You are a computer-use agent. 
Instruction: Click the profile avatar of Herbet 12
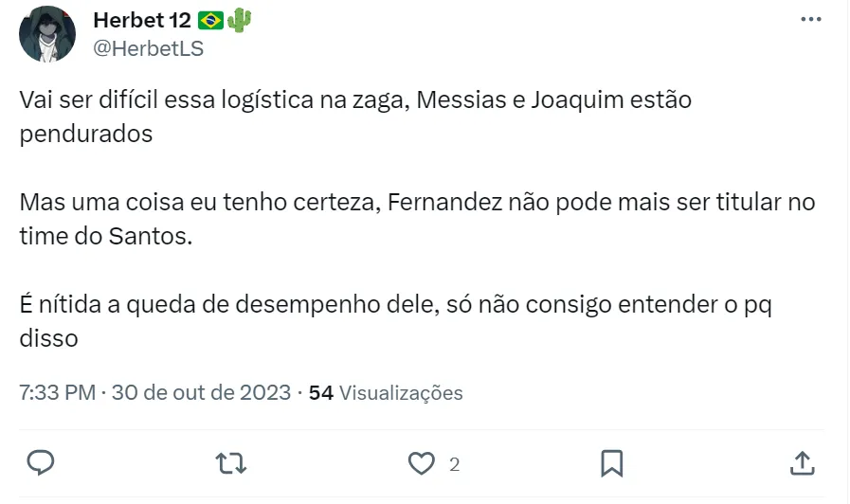pos(47,34)
